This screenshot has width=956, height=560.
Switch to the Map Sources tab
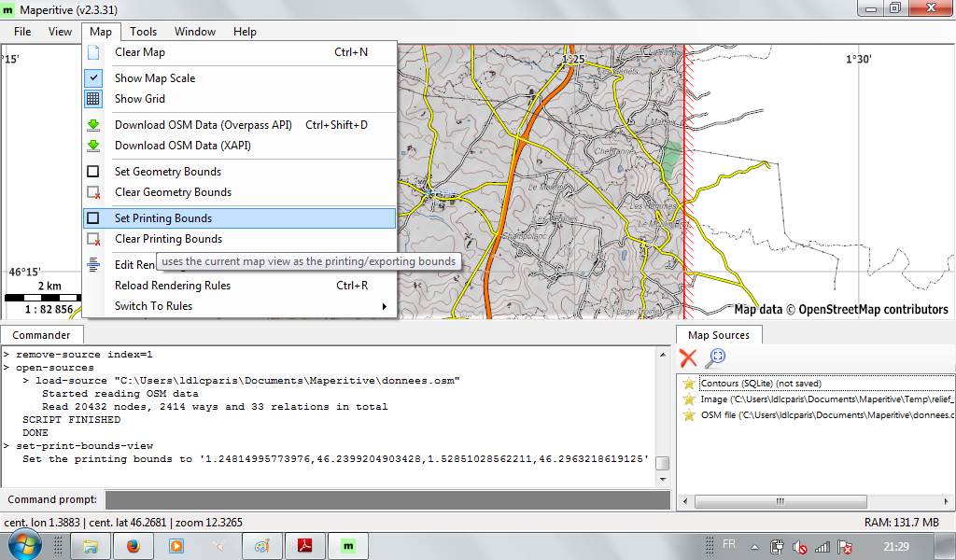719,335
